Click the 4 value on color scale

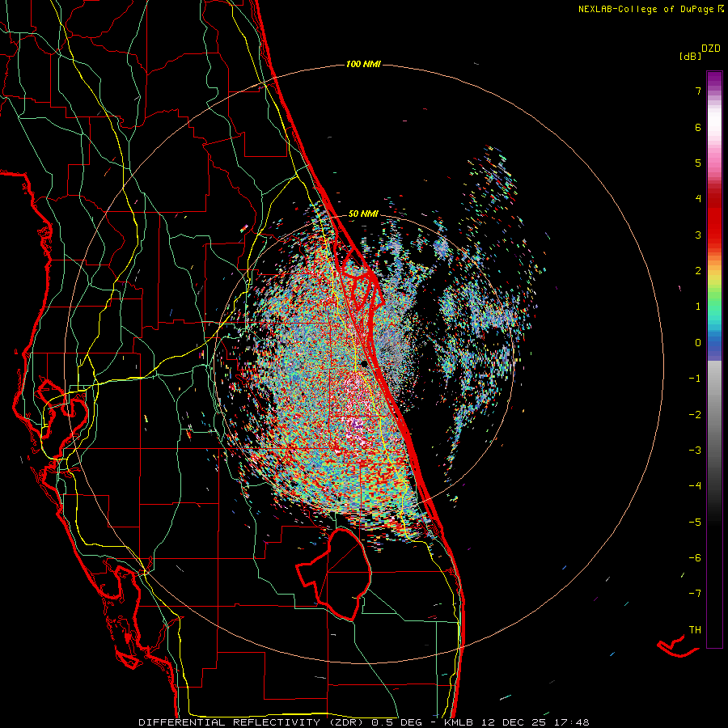click(698, 199)
